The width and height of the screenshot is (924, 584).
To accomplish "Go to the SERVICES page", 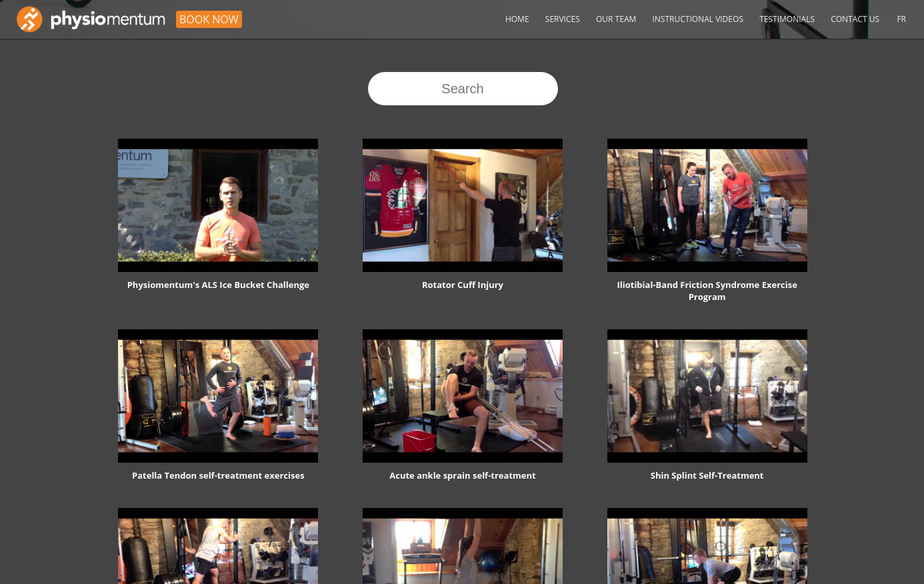I will [x=562, y=19].
